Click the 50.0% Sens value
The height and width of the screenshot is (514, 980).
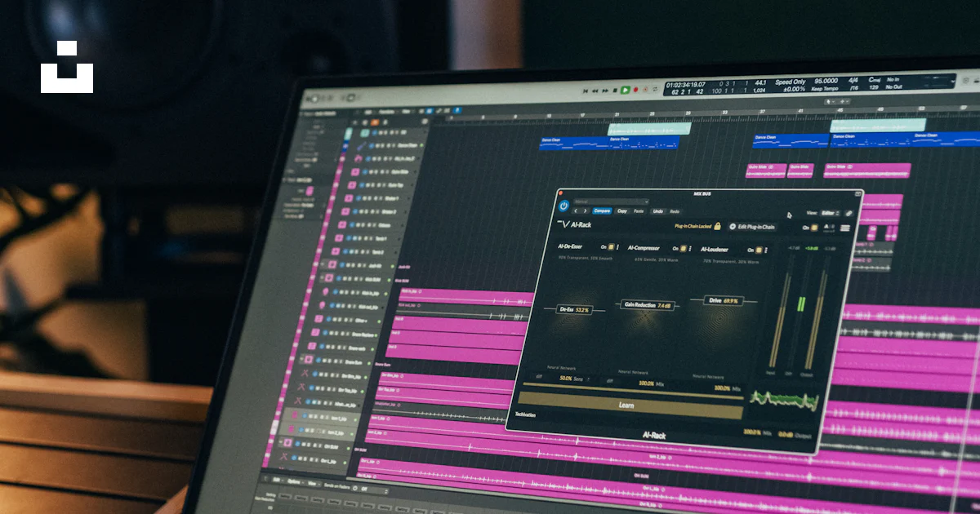[x=566, y=379]
